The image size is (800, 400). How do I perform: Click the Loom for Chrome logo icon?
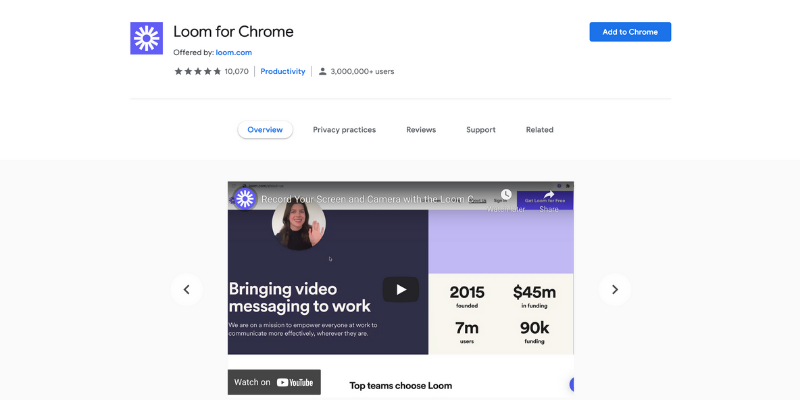(x=146, y=38)
